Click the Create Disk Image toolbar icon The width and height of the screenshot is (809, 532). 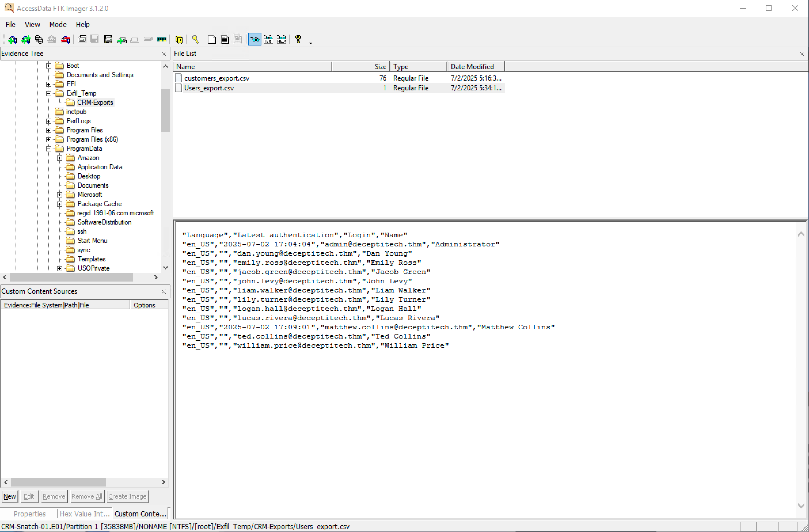[82, 39]
